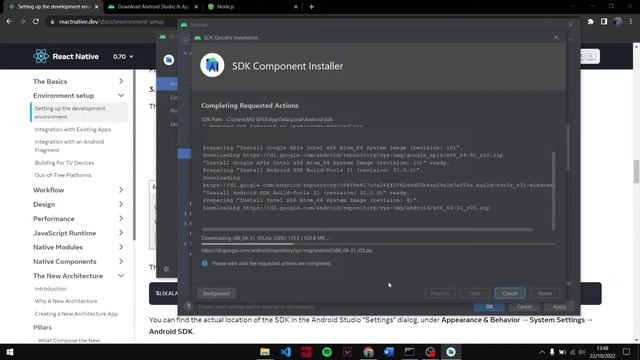Click the React Native logo icon

coord(41,56)
